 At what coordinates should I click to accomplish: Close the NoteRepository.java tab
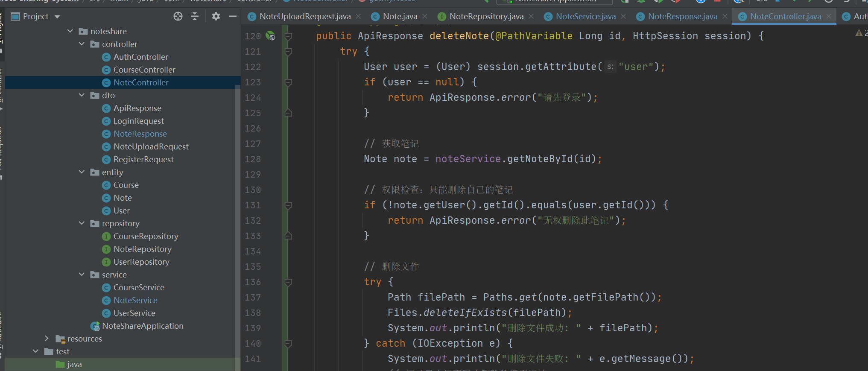tap(531, 16)
